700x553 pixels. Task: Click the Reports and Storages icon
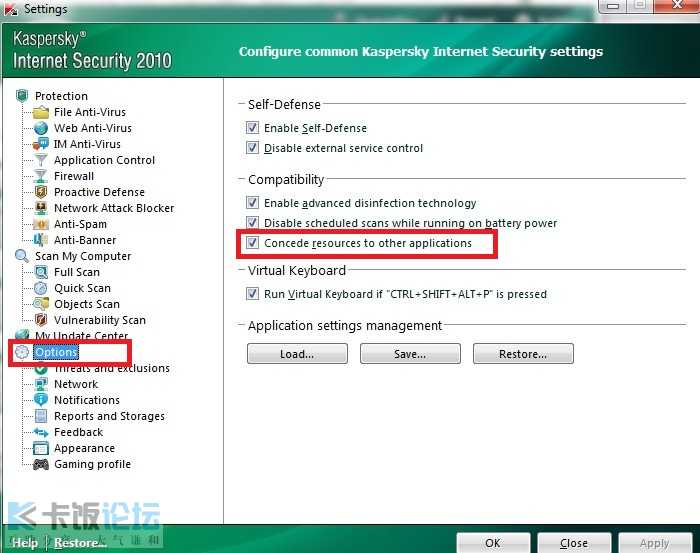(41, 416)
